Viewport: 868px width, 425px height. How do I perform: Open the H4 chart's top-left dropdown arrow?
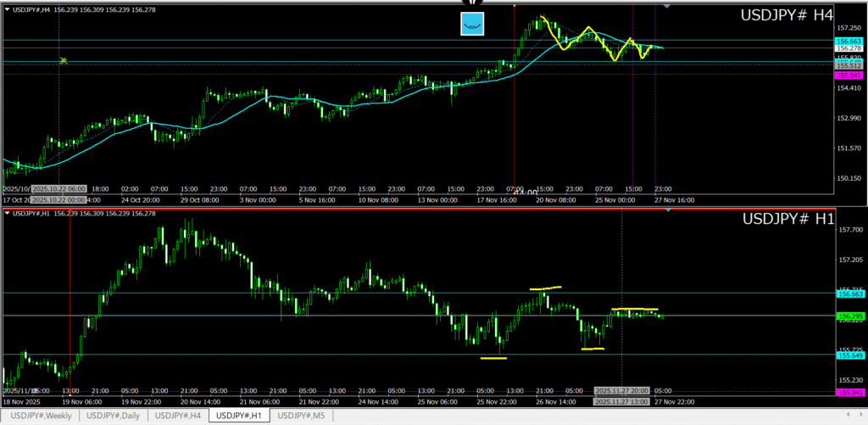8,8
